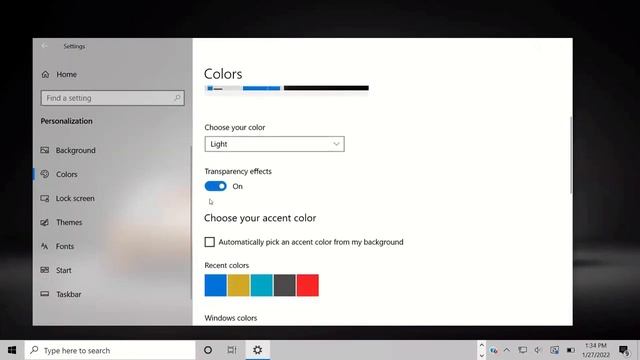Open Choose your color dropdown
The image size is (640, 360).
[x=274, y=144]
